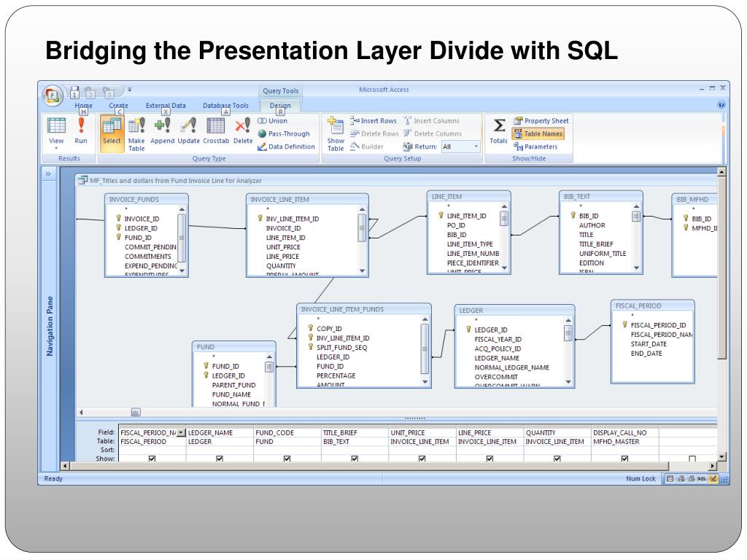Select AUTHOR field in BIB_TEXT table
747x560 pixels.
pyautogui.click(x=592, y=225)
